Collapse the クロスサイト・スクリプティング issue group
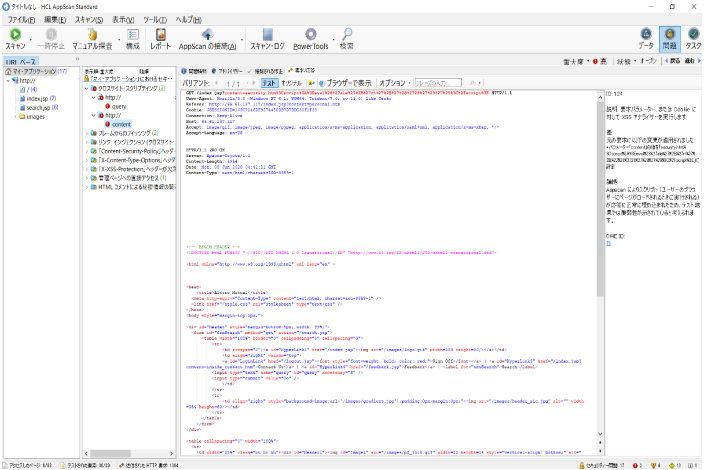 click(87, 88)
